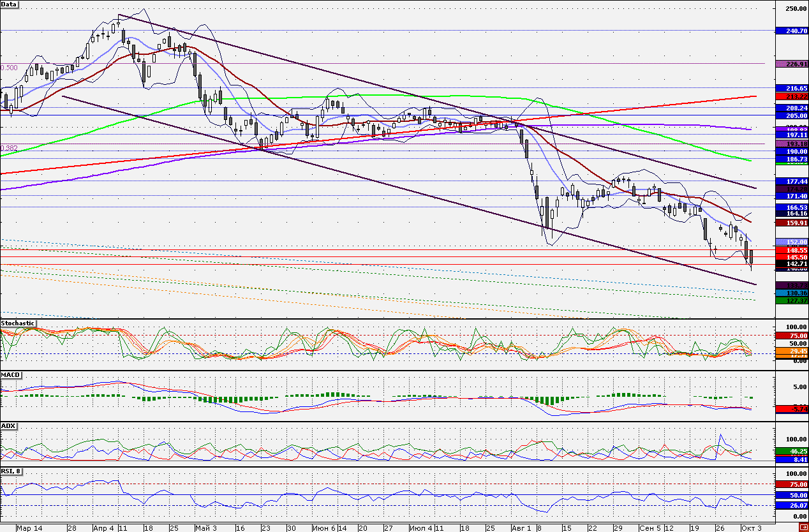Click the black 142.71 current price tag
The image size is (809, 532).
pos(790,263)
